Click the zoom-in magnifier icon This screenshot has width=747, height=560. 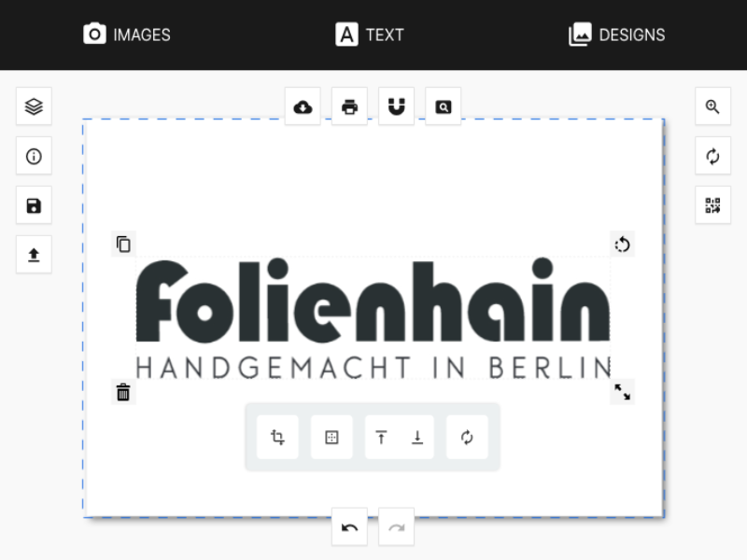point(712,106)
